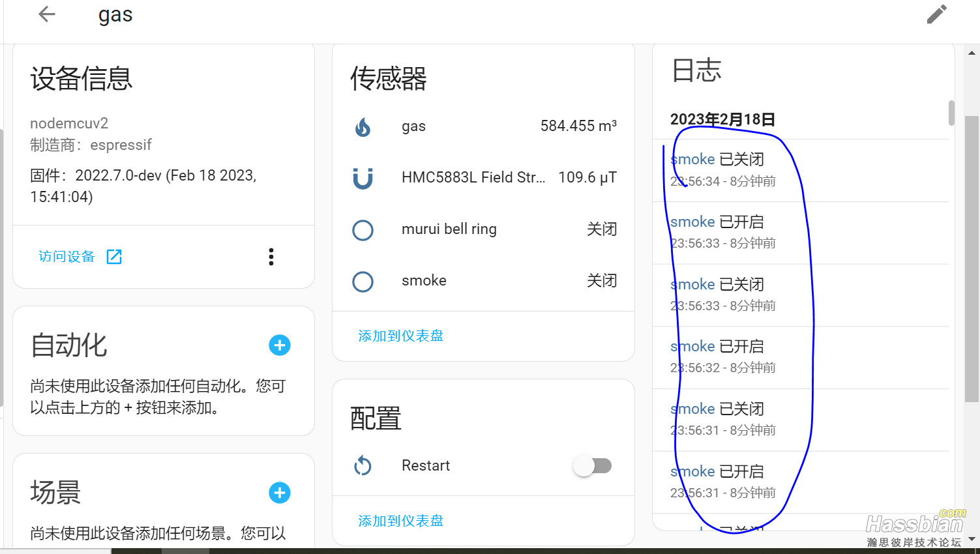
Task: Open smoke log entry at 23:56:34
Action: 801,170
